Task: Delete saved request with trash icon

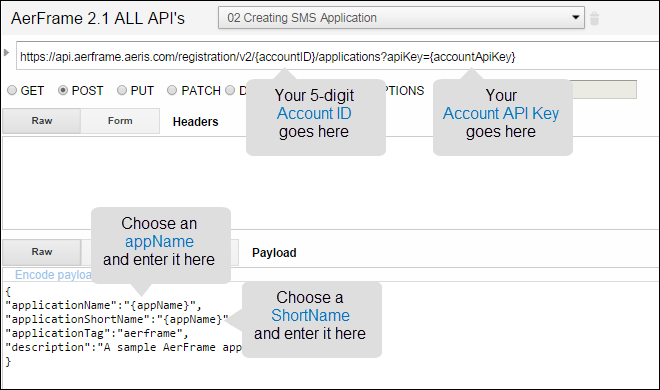Action: tap(594, 18)
